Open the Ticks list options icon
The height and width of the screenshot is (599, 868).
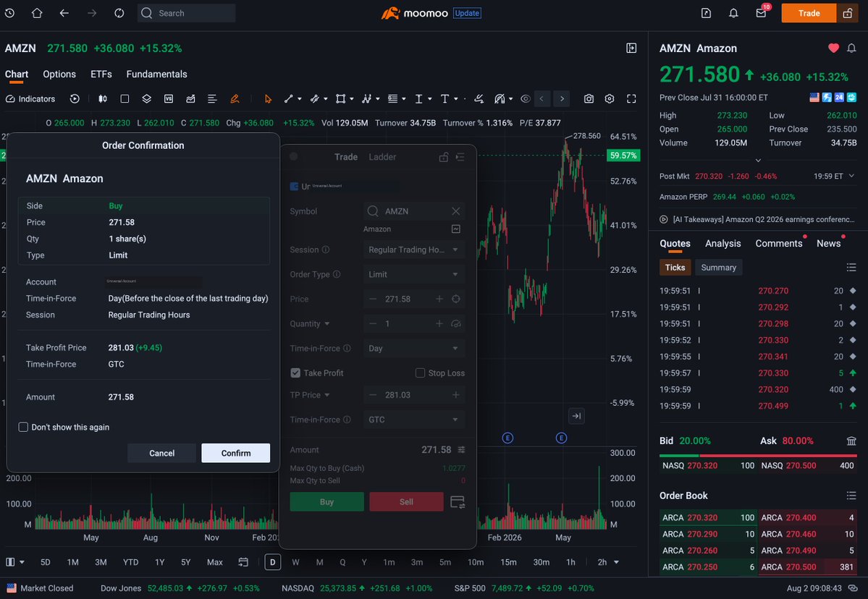pos(851,267)
